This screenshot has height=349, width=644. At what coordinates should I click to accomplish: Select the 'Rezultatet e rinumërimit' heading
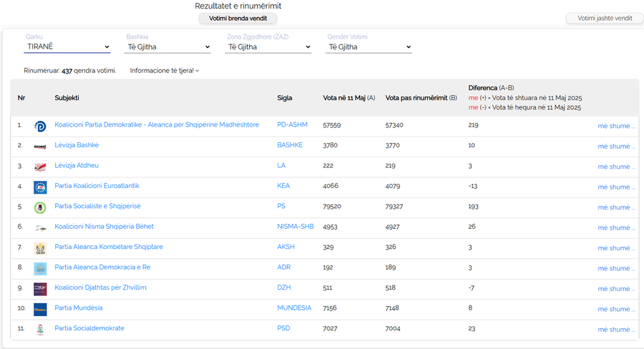(x=238, y=6)
